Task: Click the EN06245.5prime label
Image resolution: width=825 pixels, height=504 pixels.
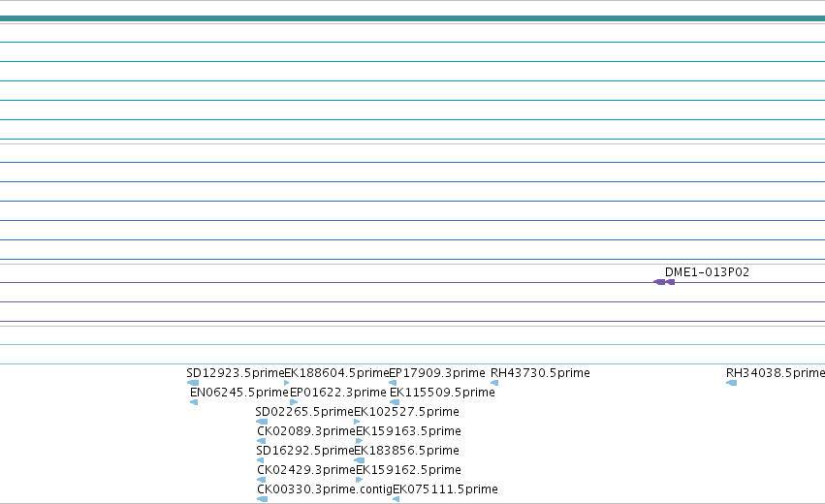Action: [x=239, y=393]
